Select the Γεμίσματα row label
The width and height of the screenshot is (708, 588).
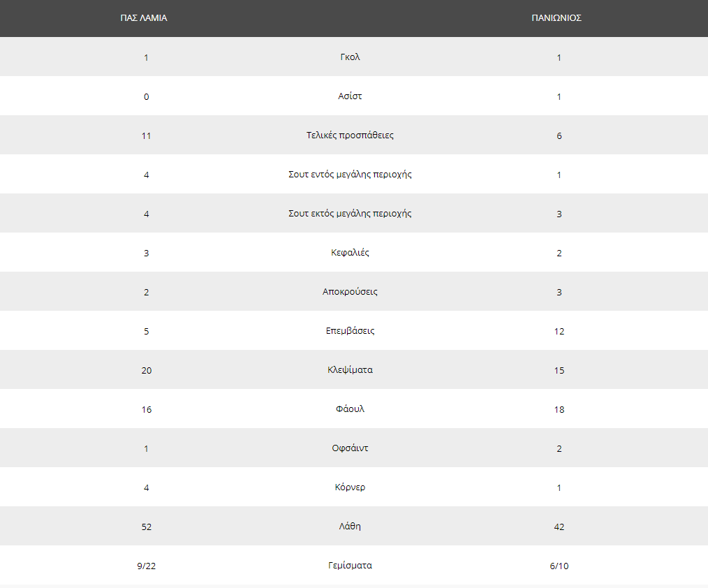[x=350, y=566]
